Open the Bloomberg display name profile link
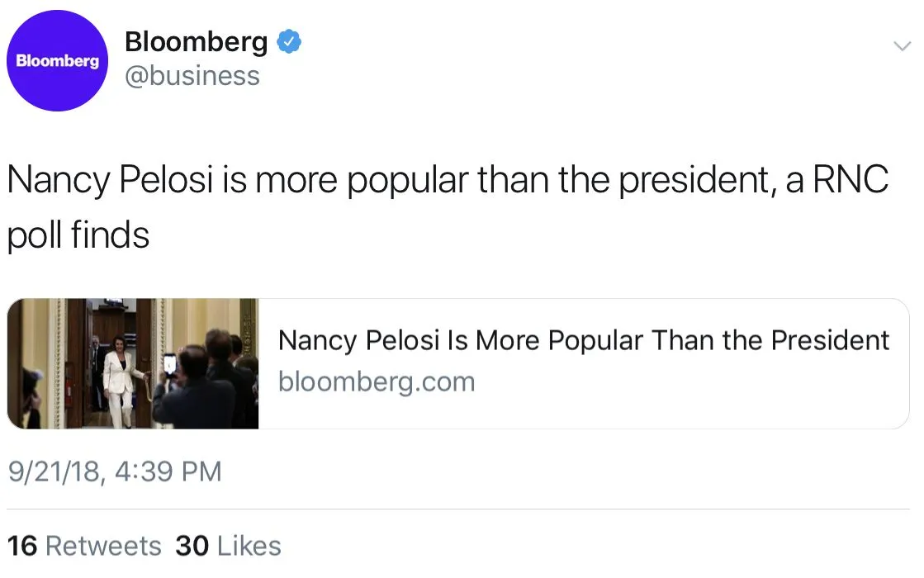This screenshot has width=924, height=578. [x=196, y=42]
